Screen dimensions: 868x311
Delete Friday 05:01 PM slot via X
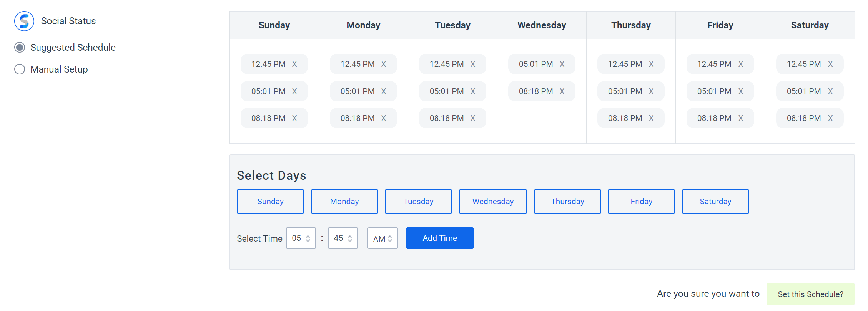[x=741, y=91]
